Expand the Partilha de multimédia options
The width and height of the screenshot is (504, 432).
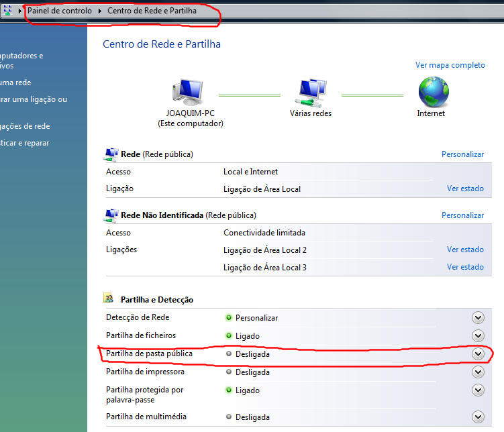[478, 417]
